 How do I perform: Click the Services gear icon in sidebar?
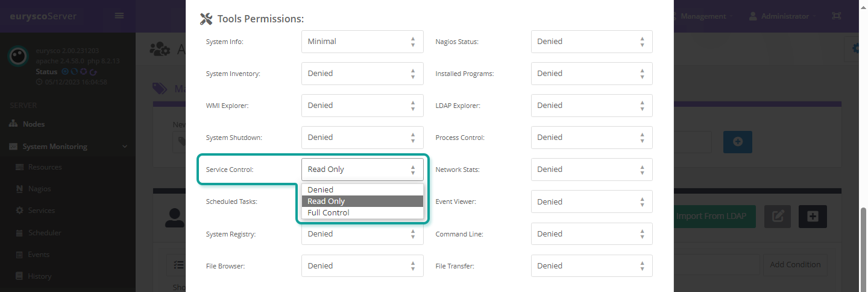19,211
